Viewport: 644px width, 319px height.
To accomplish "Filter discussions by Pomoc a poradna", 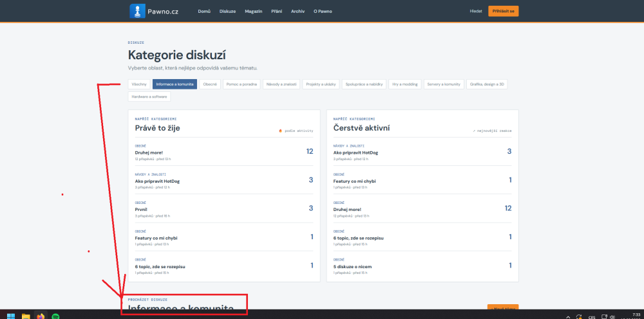I will 241,84.
